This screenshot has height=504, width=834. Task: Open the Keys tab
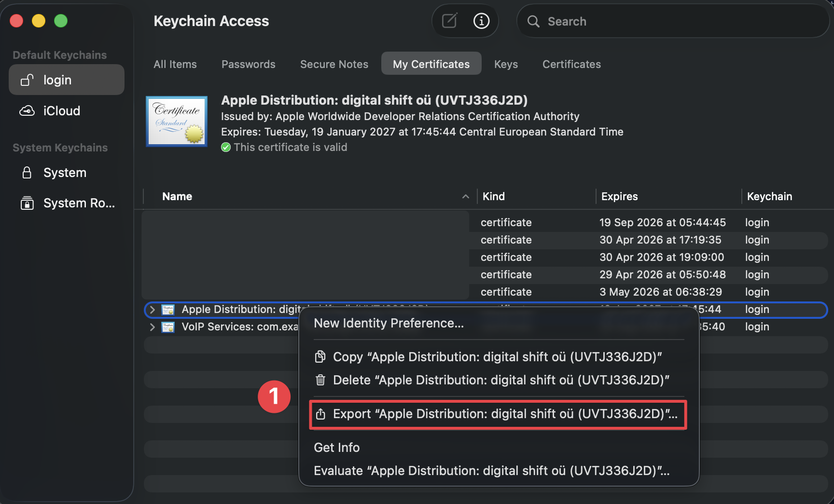(505, 64)
